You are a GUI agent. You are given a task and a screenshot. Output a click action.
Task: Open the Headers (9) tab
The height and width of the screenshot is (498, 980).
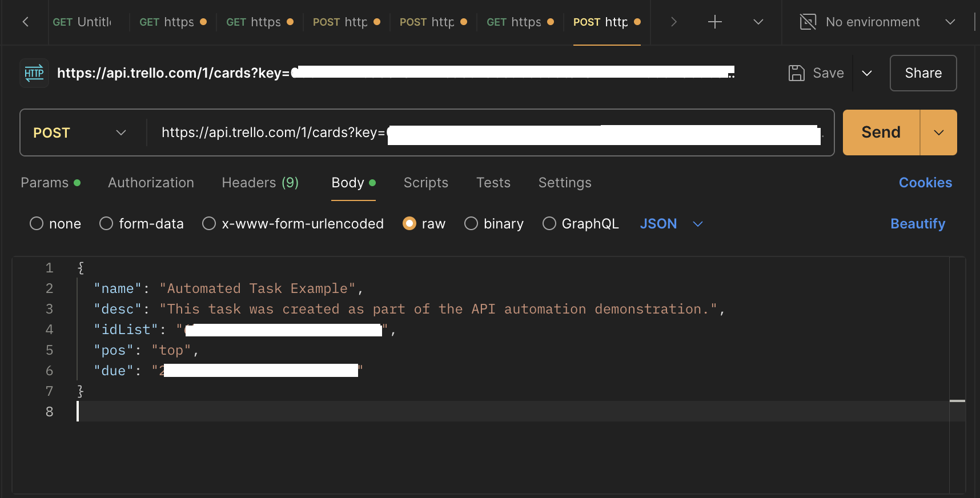click(260, 183)
